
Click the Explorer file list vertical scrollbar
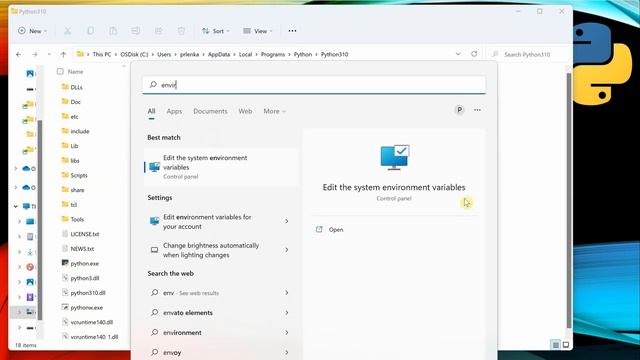tap(569, 200)
